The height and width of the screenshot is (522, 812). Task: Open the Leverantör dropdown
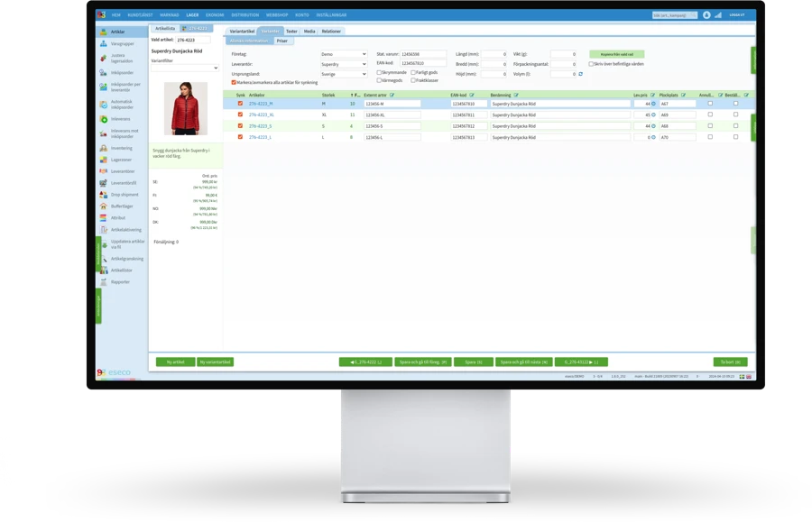pos(344,64)
